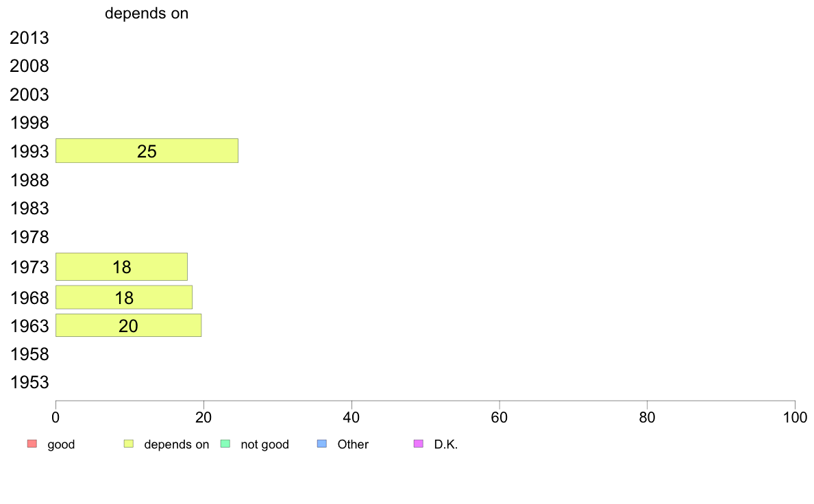Click the 1953 year label
The width and height of the screenshot is (814, 504).
tap(29, 383)
